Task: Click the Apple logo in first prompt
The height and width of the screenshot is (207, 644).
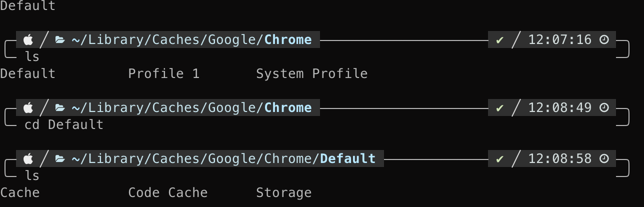Action: click(x=28, y=39)
